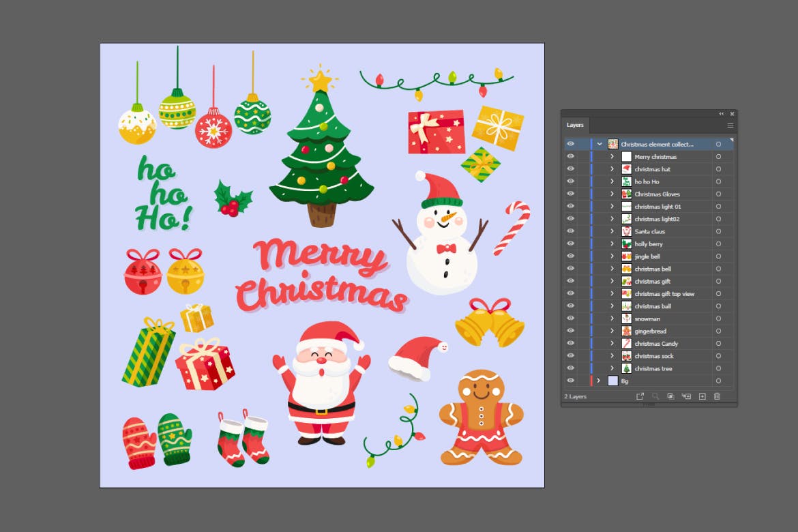
Task: Select the christmas Candy layer name
Action: (656, 344)
